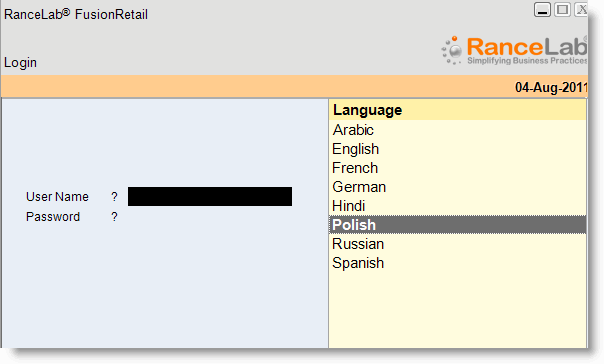Click the Language list header
604x364 pixels.
[x=458, y=110]
